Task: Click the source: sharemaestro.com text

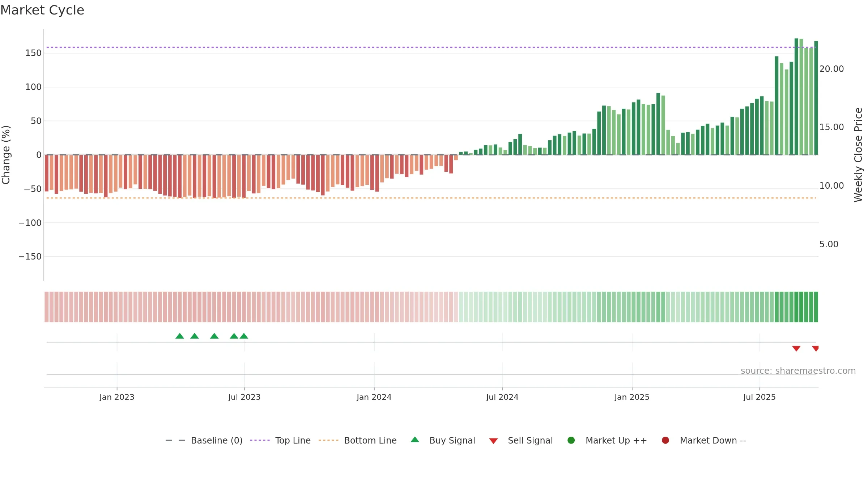Action: (798, 371)
